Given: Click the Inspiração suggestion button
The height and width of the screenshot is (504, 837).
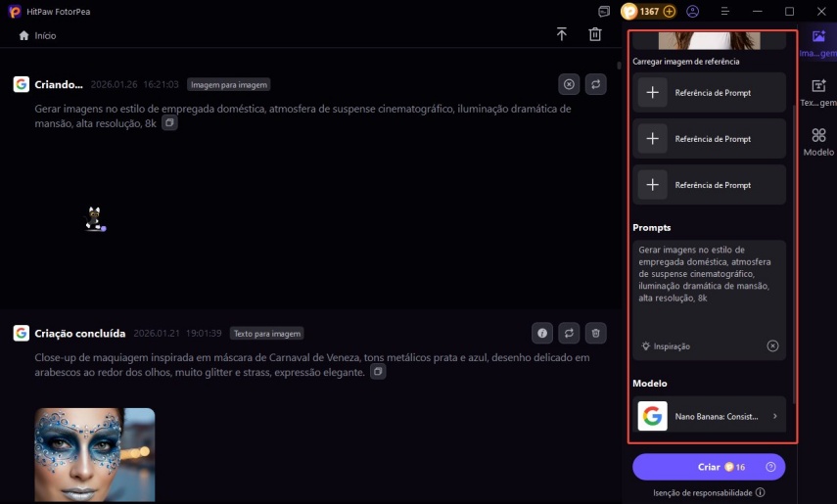Looking at the screenshot, I should (x=666, y=346).
